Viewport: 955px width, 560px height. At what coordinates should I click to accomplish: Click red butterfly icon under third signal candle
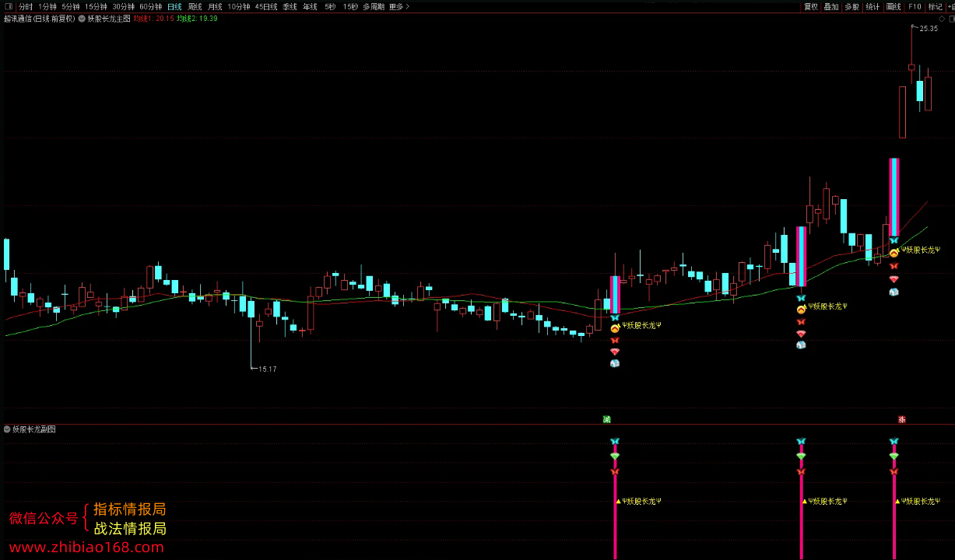click(x=894, y=266)
